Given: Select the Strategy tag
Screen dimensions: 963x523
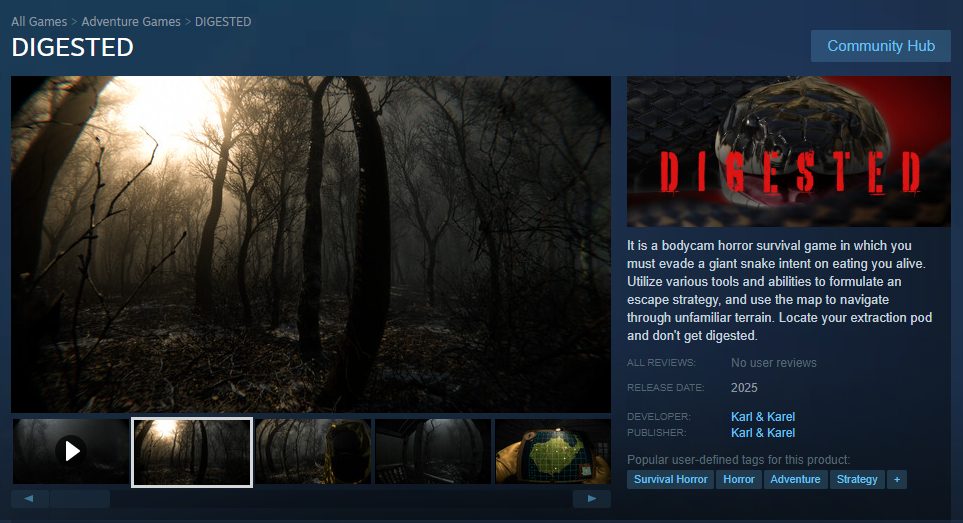Looking at the screenshot, I should [857, 479].
